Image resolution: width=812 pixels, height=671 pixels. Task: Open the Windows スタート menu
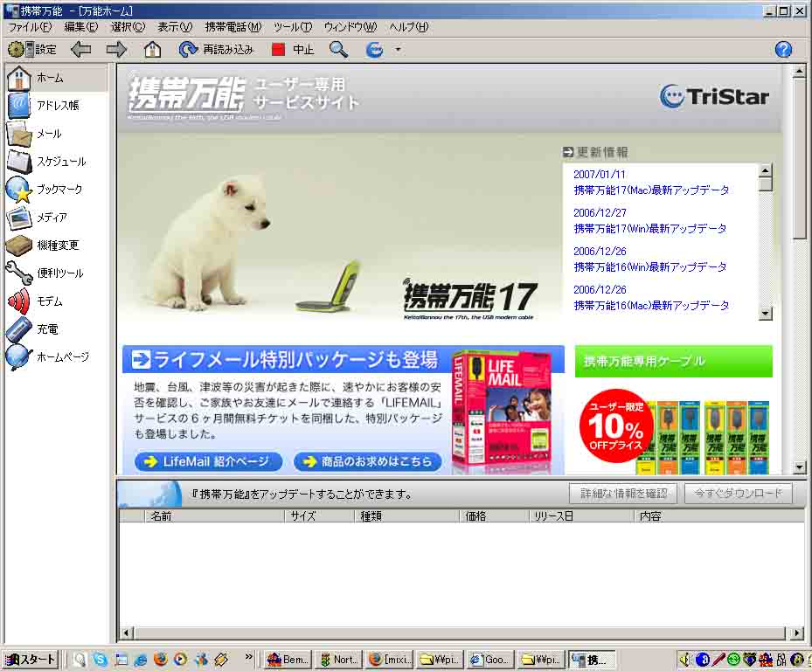click(31, 659)
